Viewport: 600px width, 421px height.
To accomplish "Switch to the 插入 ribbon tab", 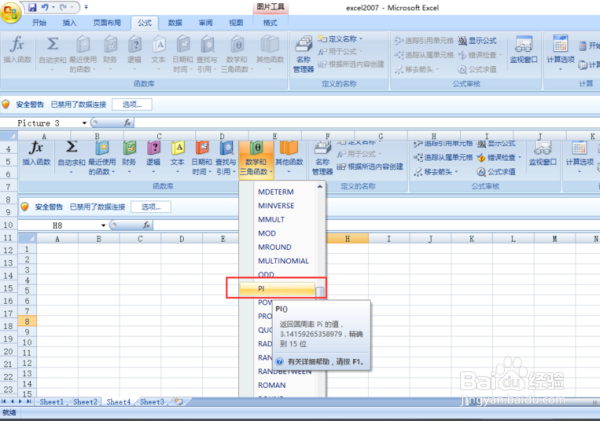I will coord(69,23).
